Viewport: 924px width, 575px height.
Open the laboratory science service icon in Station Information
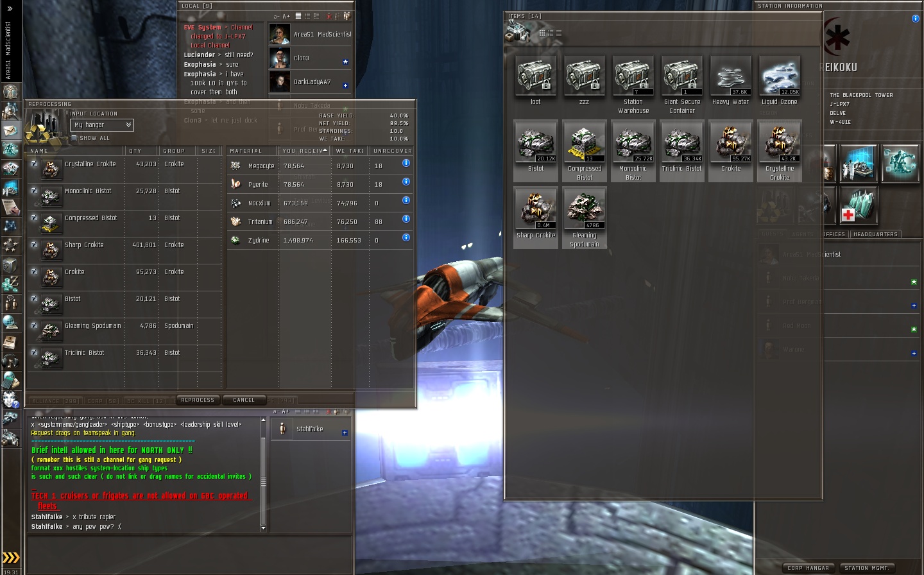[x=857, y=163]
